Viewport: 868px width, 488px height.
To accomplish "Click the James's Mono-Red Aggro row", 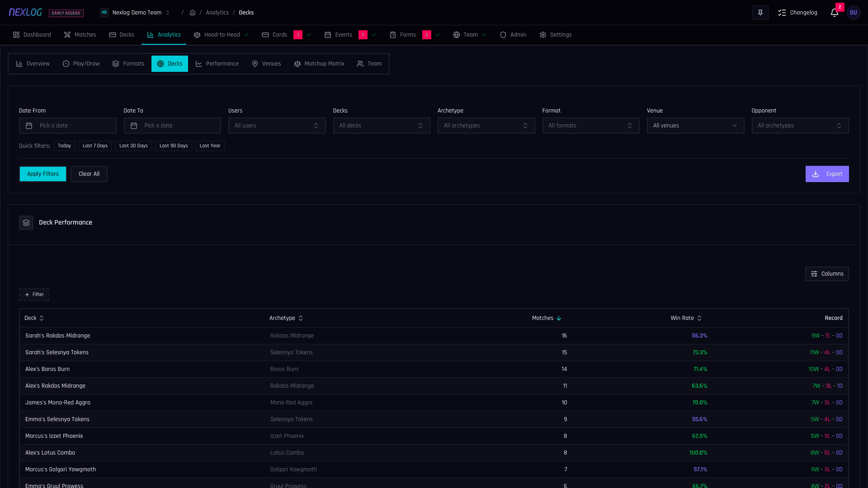I will pyautogui.click(x=434, y=403).
